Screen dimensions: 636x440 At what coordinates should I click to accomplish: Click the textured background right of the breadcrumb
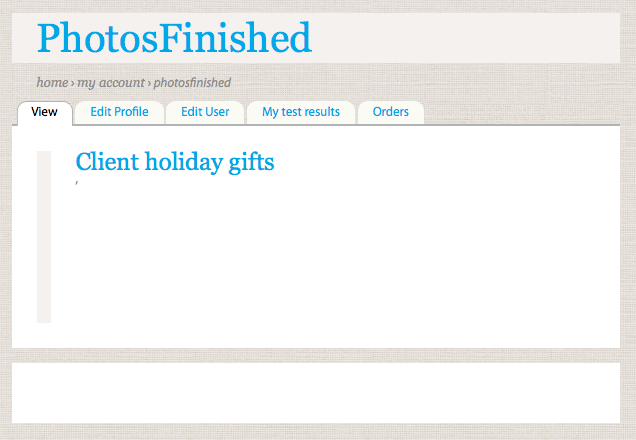pos(430,82)
